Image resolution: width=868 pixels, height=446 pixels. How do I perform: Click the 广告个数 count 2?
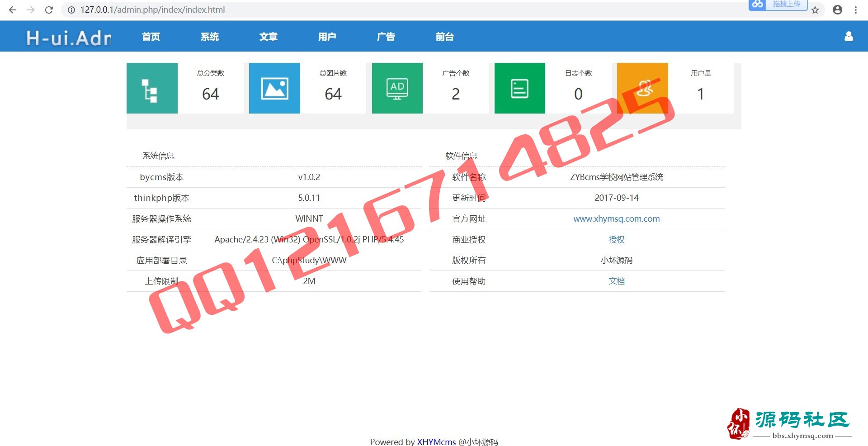coord(456,94)
